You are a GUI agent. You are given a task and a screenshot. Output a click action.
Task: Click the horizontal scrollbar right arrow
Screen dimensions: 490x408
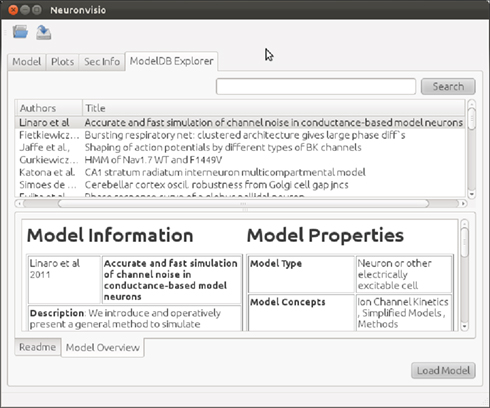pyautogui.click(x=463, y=203)
